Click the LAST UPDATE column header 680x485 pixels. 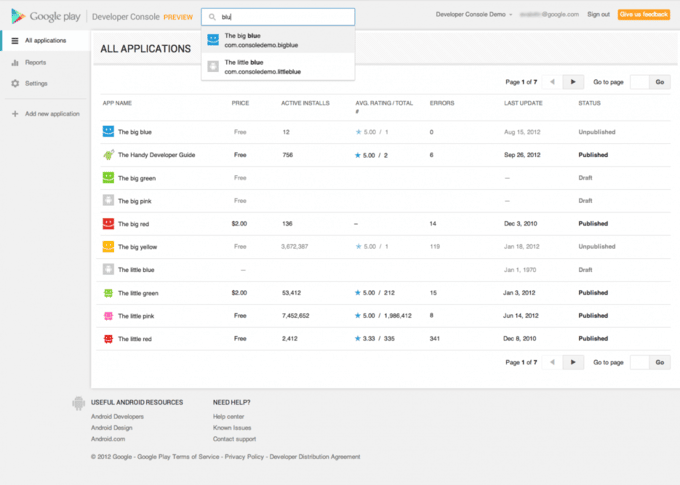point(523,103)
